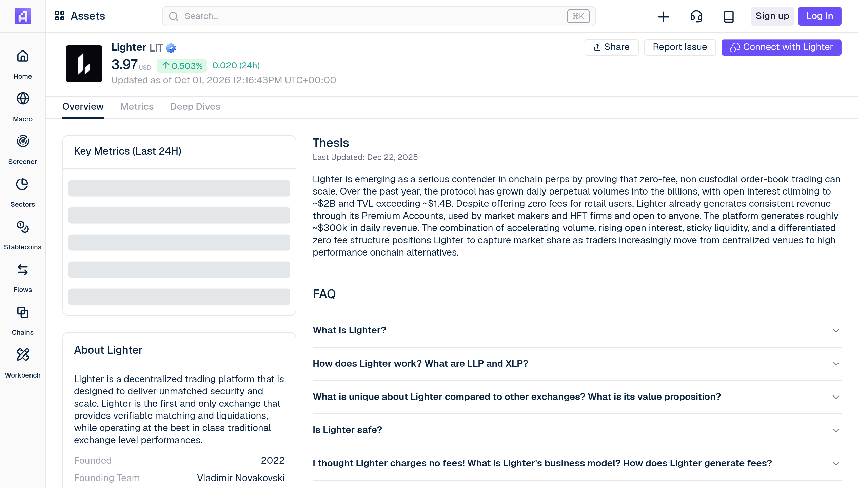Click the plus icon in header

click(664, 16)
